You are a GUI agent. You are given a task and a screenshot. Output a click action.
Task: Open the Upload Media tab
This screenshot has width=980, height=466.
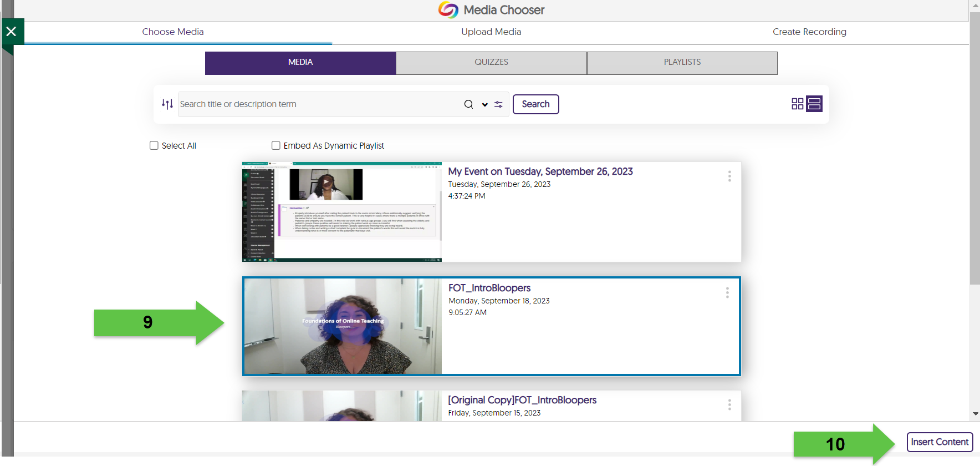pyautogui.click(x=491, y=32)
